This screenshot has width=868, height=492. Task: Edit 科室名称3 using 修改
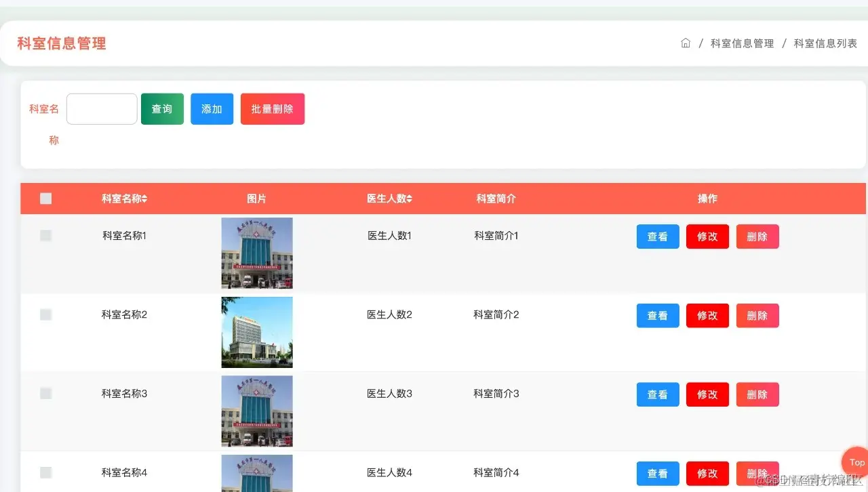707,394
